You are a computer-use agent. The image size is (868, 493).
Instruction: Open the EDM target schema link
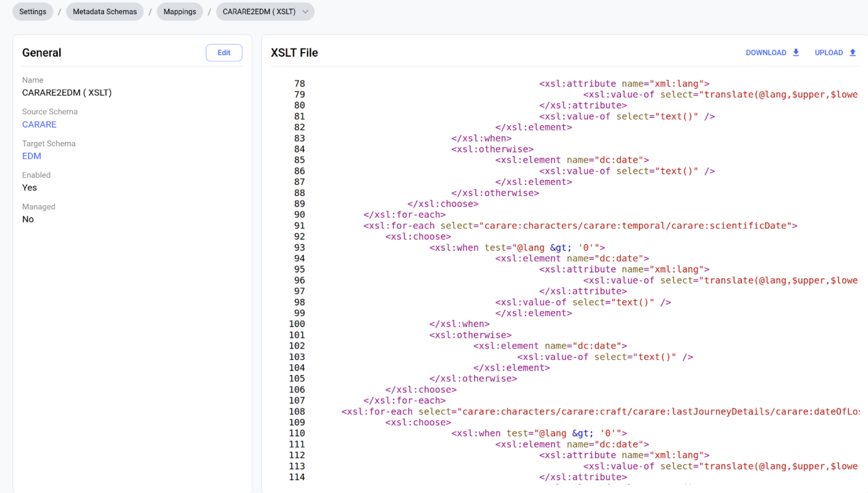click(x=31, y=156)
